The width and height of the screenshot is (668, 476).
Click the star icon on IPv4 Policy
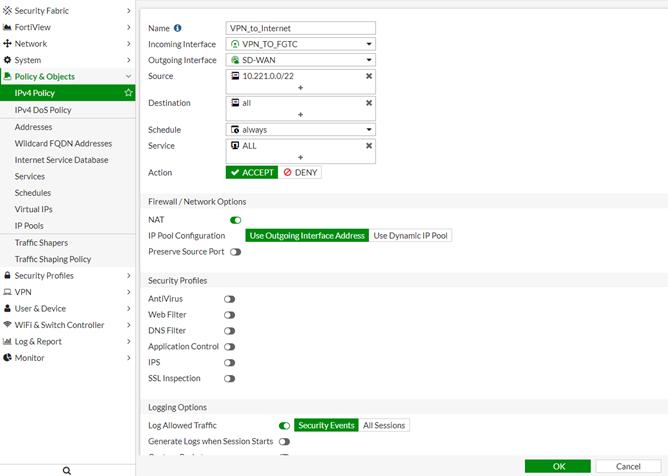click(128, 93)
